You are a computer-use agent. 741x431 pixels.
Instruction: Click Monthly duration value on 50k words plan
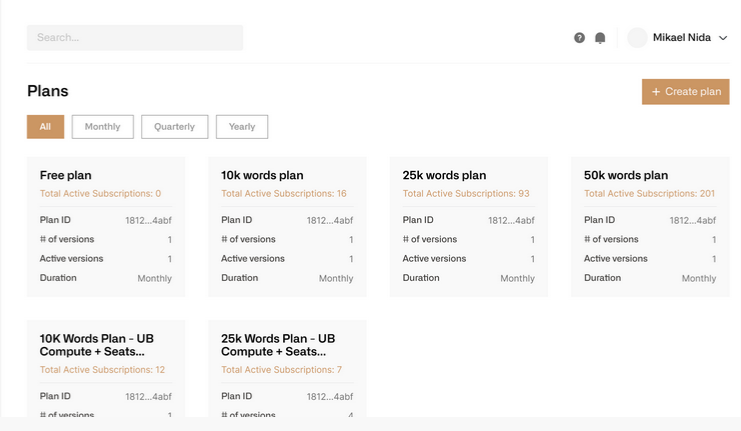[699, 278]
